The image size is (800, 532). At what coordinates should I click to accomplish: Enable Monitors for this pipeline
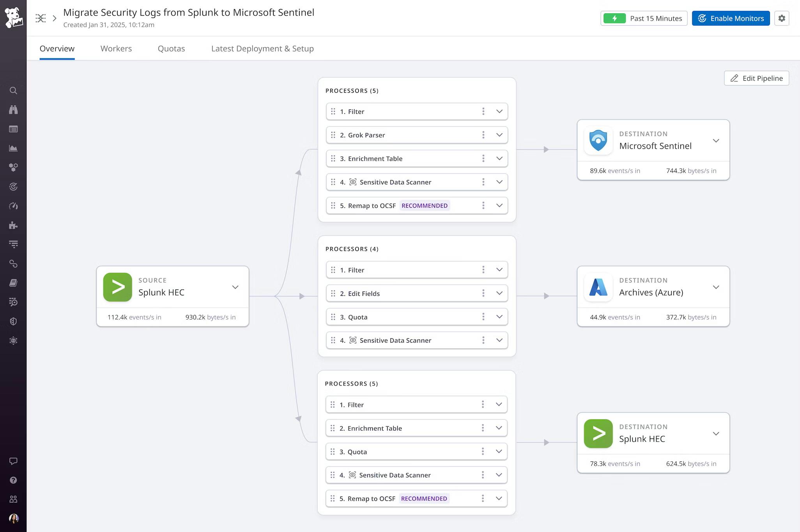pos(731,18)
